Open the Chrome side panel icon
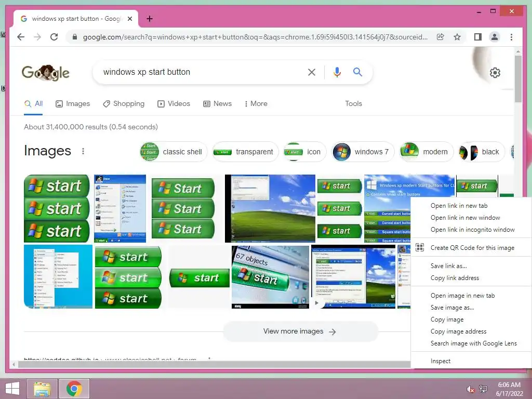The width and height of the screenshot is (532, 399). 478,37
